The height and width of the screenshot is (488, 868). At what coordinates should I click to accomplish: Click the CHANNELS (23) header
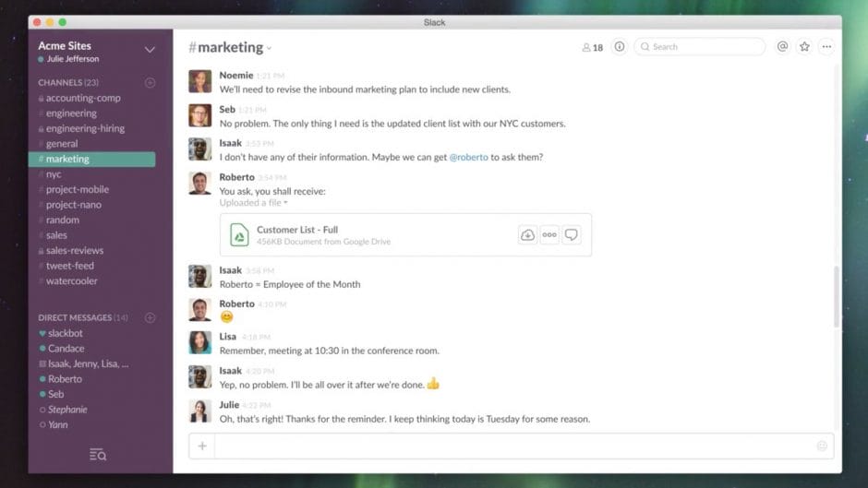[68, 82]
